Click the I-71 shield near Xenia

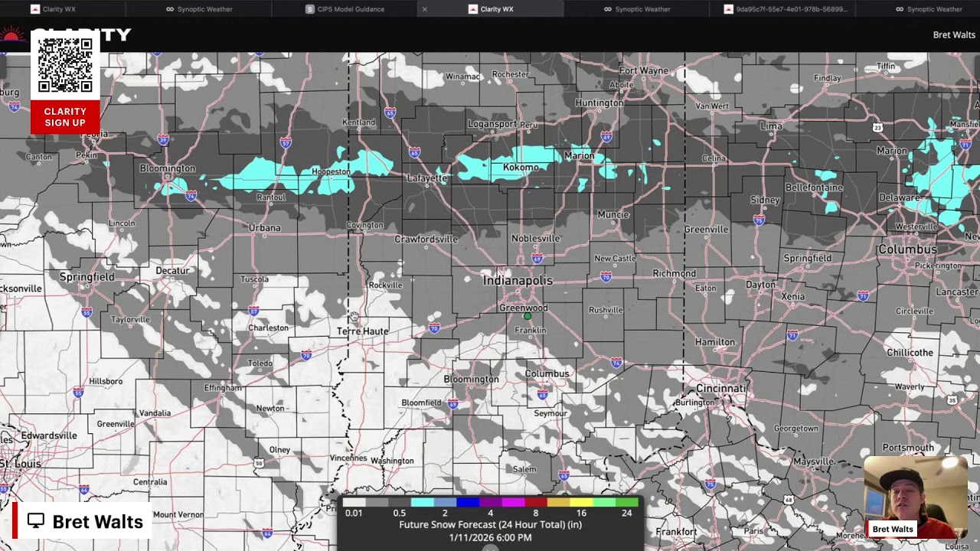[863, 296]
